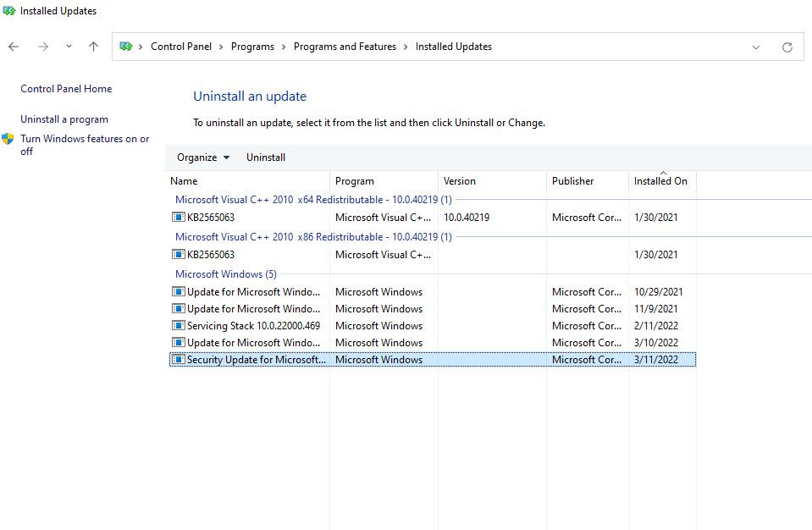Click the shield icon beside Turn Windows features

8,139
